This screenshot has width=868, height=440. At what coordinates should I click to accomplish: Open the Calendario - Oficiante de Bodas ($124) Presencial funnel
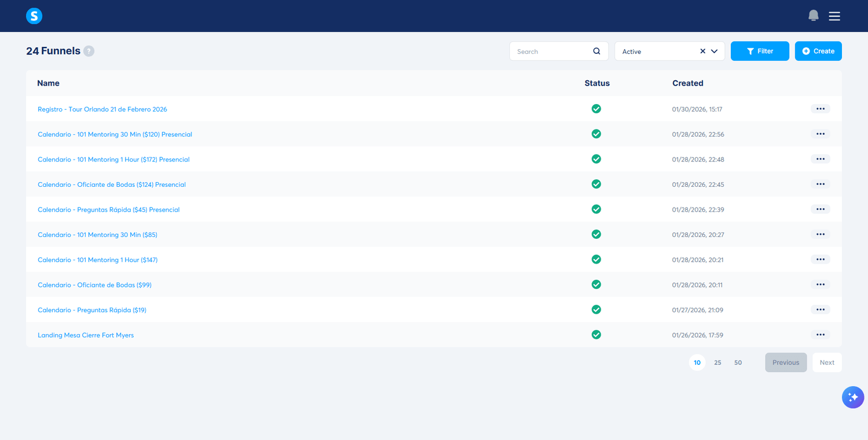click(x=112, y=184)
